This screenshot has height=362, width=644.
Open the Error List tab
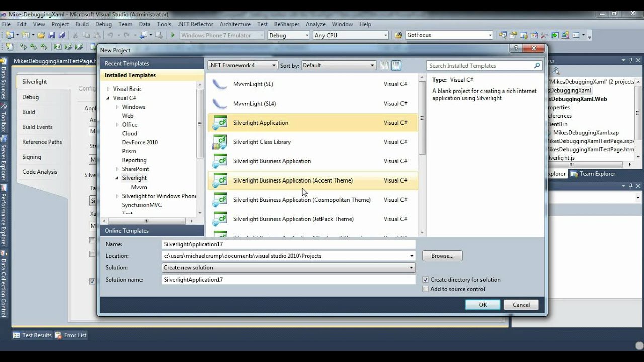click(70, 335)
